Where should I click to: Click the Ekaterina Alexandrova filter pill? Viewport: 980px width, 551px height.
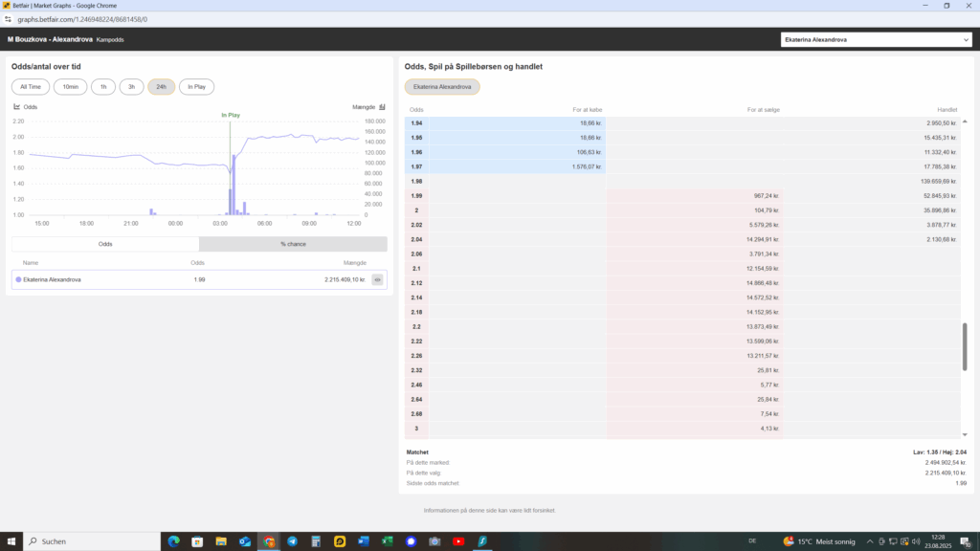click(442, 87)
